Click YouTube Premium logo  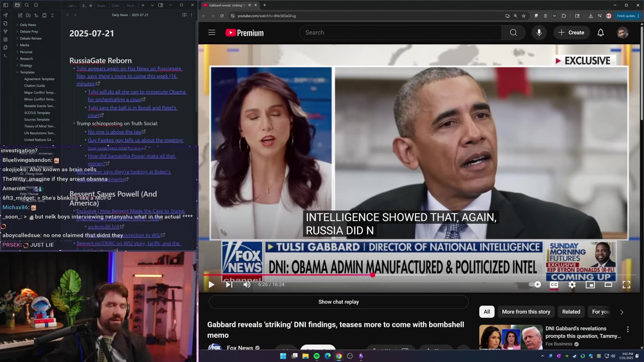(245, 33)
